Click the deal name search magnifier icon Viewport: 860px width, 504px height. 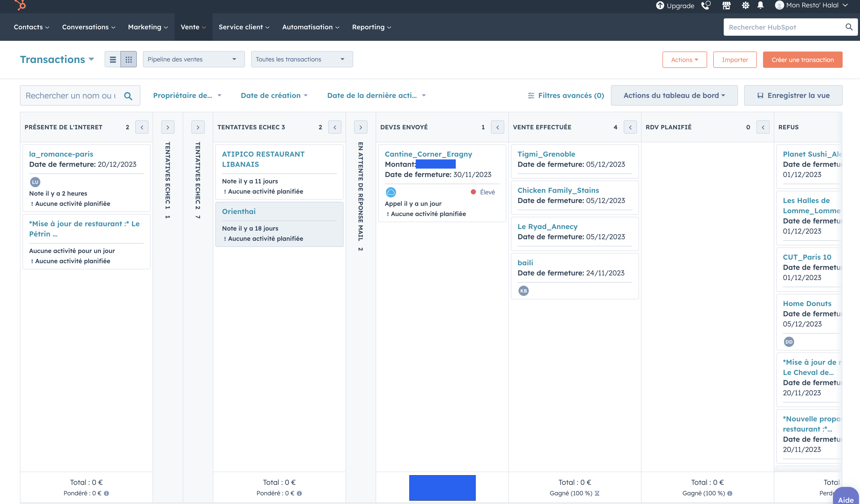[128, 96]
